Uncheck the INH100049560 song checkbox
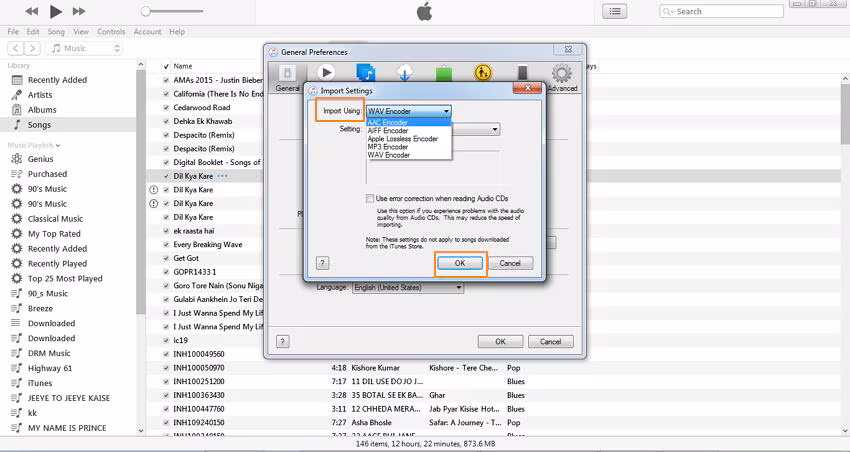This screenshot has width=850, height=452. tap(166, 354)
